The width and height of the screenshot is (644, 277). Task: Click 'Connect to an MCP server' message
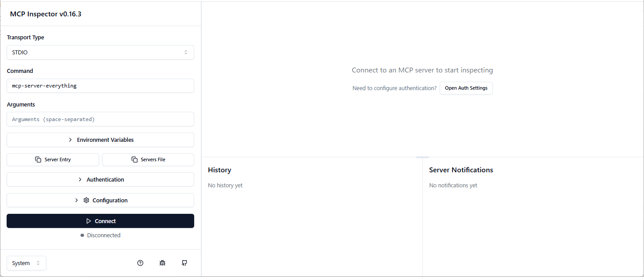(422, 70)
